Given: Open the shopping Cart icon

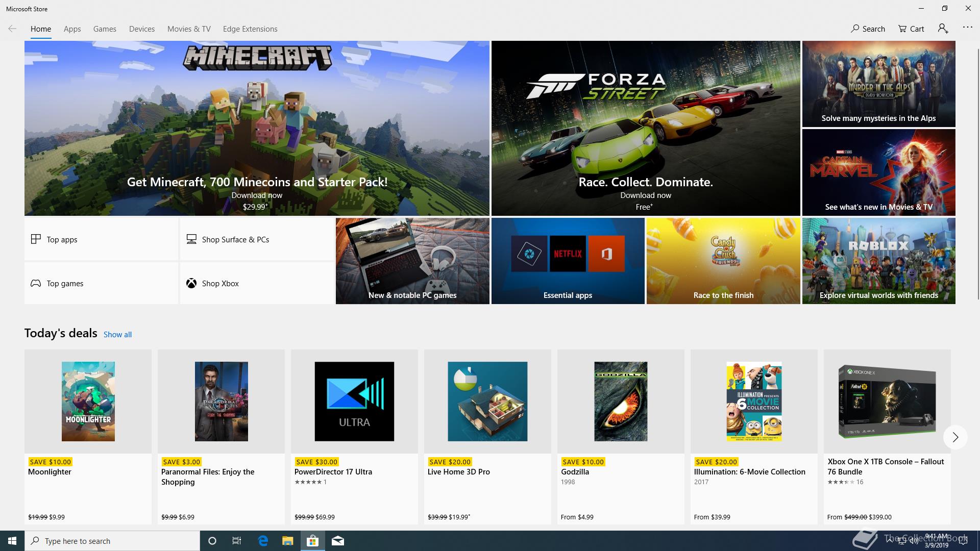Looking at the screenshot, I should tap(902, 29).
